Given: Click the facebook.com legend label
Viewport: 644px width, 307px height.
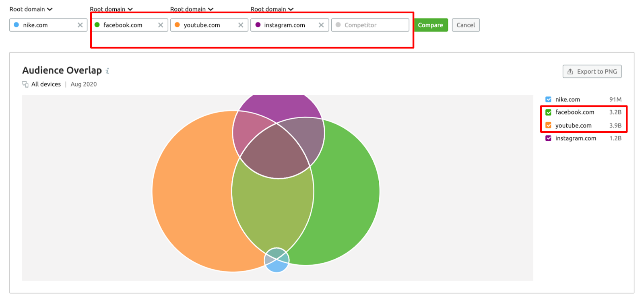Looking at the screenshot, I should [x=575, y=112].
